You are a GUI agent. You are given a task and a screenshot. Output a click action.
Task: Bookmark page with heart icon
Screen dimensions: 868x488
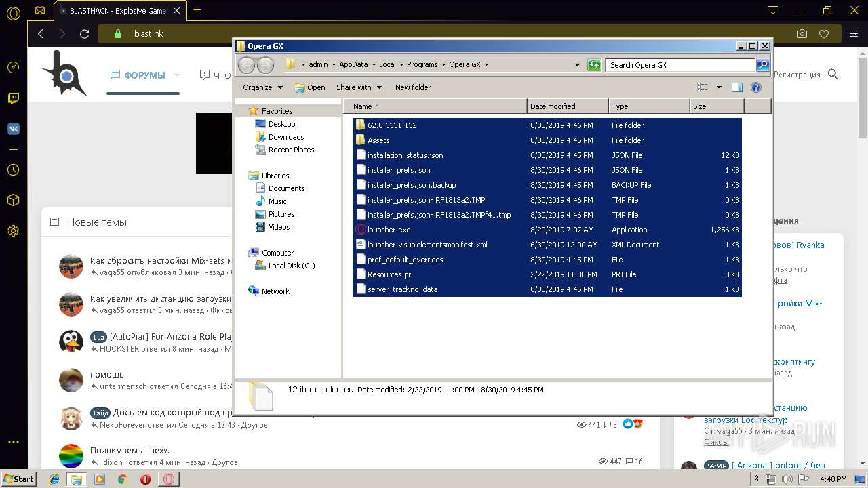[824, 33]
